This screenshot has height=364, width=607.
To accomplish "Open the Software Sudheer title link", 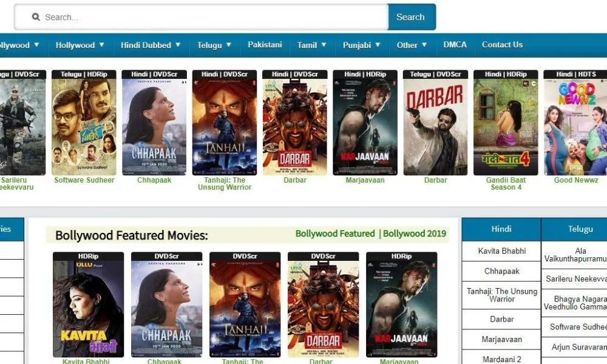I will (x=84, y=180).
